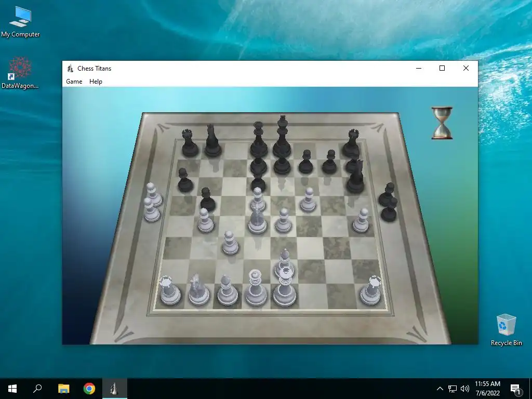Click the black king
Image resolution: width=532 pixels, height=399 pixels.
282,137
